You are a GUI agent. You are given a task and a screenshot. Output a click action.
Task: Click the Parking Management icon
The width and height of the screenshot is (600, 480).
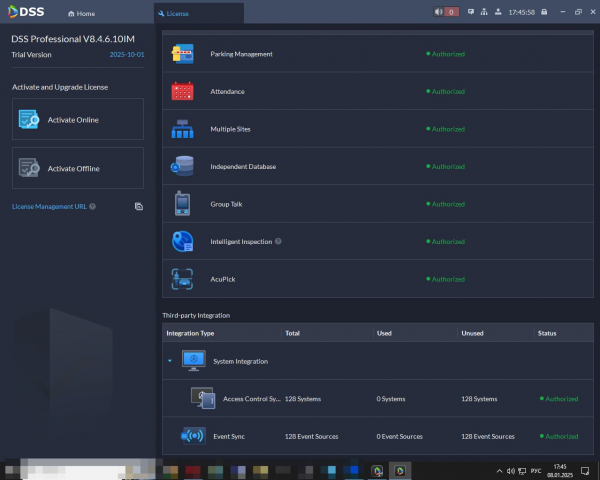[183, 54]
